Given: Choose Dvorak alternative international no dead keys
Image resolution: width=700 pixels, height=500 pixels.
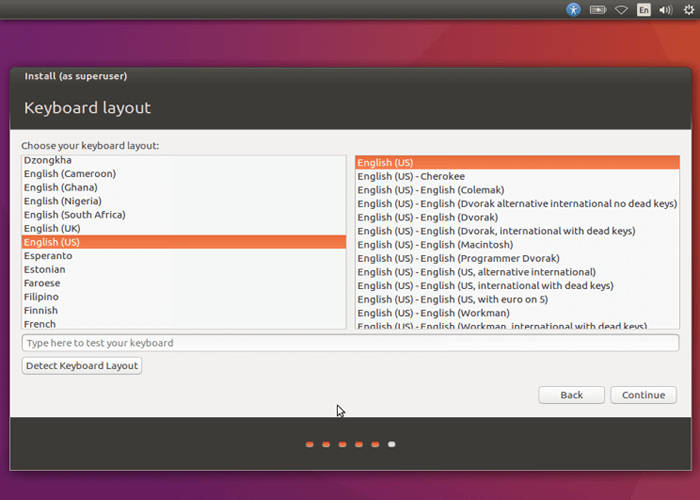Looking at the screenshot, I should click(x=517, y=204).
